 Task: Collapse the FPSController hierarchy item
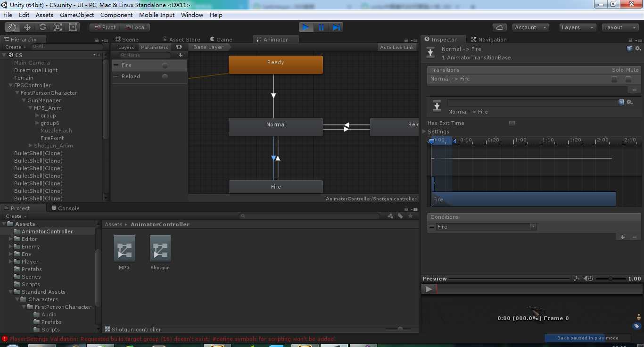click(x=10, y=85)
